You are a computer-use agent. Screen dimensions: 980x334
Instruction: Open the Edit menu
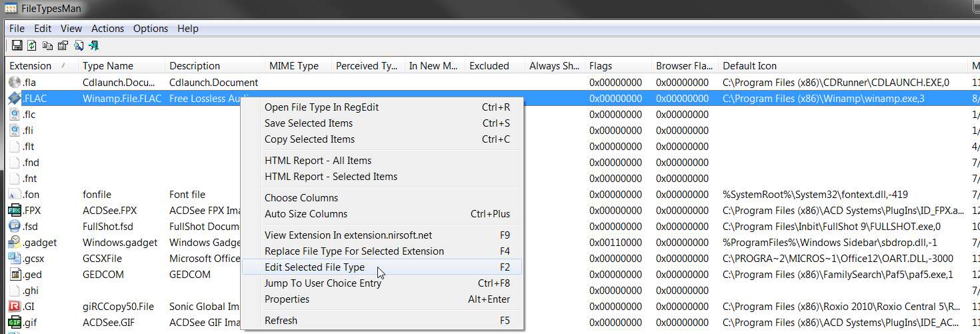tap(43, 29)
